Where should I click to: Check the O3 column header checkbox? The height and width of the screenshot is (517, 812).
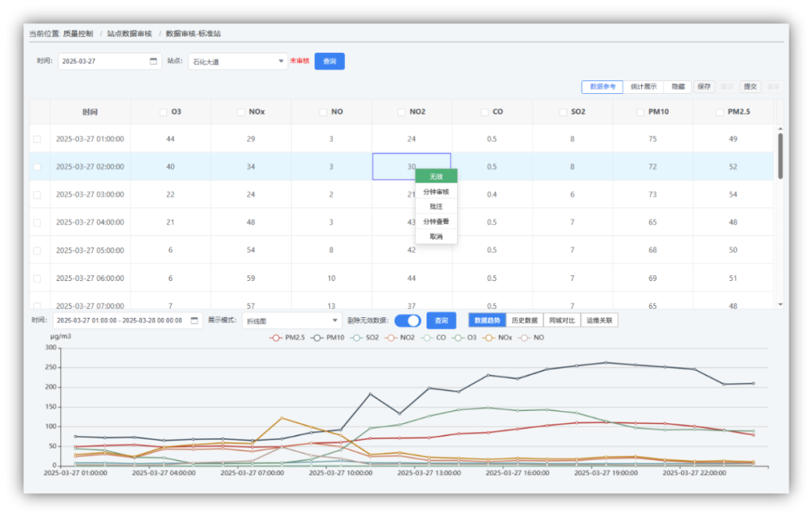click(163, 112)
